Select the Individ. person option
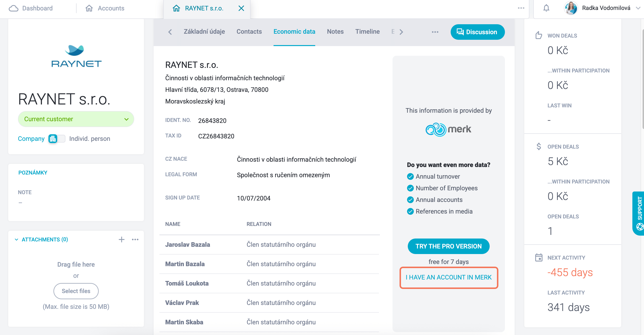Viewport: 644px width, 335px height. click(x=89, y=139)
